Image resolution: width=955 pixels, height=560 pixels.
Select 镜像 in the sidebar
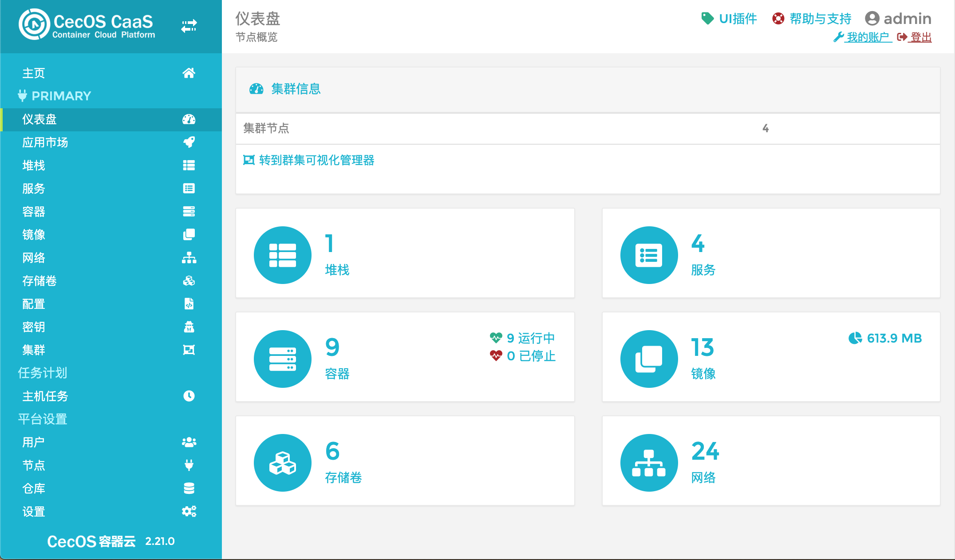click(x=34, y=235)
